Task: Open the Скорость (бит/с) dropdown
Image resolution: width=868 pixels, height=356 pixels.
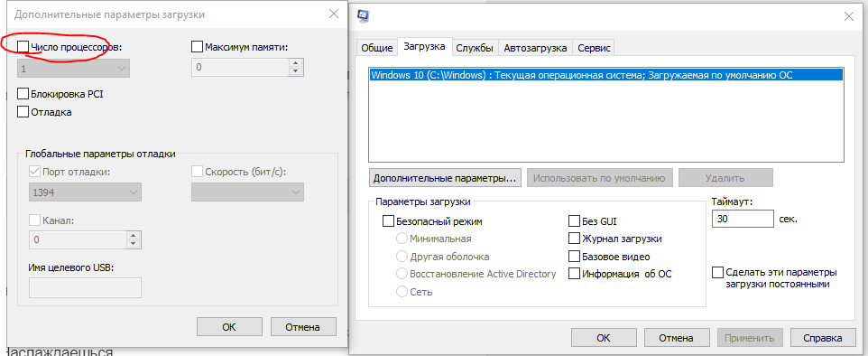Action: pyautogui.click(x=247, y=192)
